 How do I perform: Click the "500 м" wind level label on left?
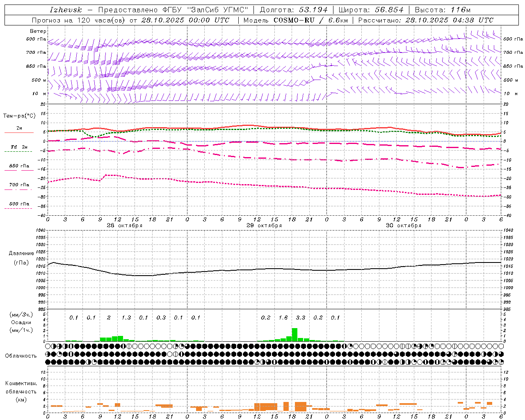39,80
